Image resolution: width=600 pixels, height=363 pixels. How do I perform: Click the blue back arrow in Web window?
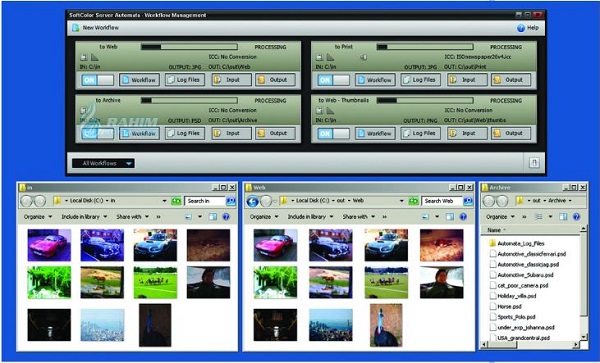point(252,201)
